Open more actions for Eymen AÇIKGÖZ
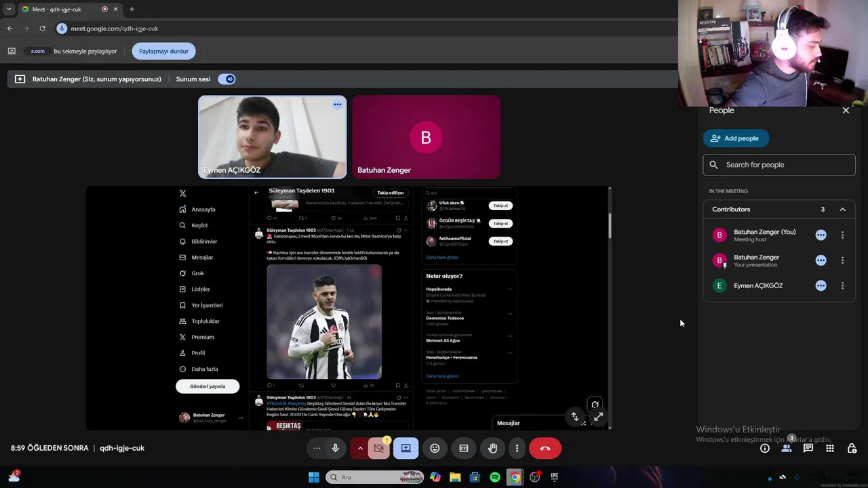Image resolution: width=868 pixels, height=488 pixels. [x=843, y=286]
